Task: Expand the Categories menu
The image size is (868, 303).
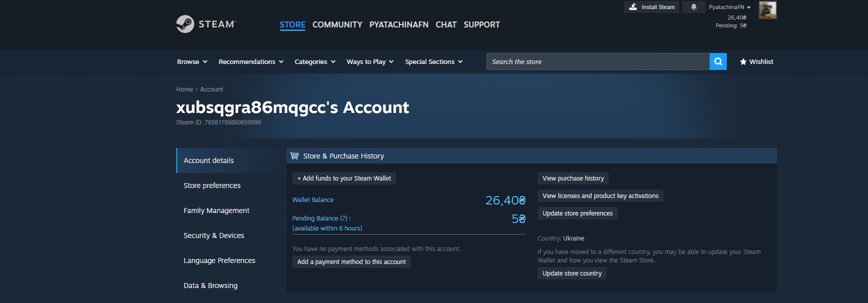Action: pyautogui.click(x=315, y=61)
